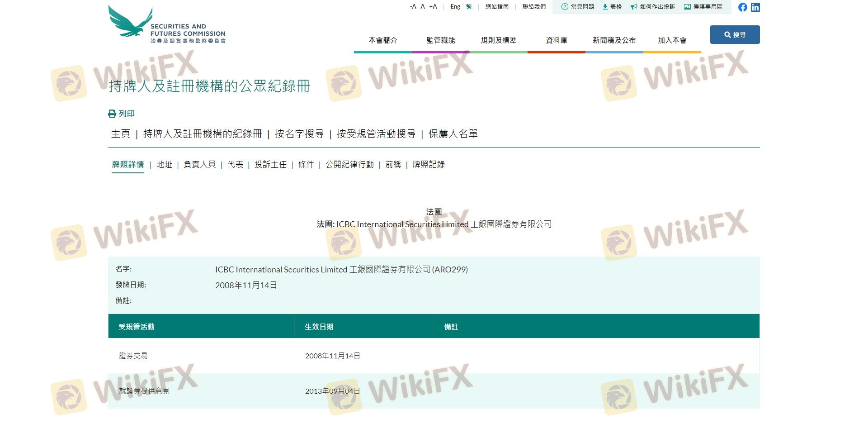Click the 受規管活動 column header
Image resolution: width=868 pixels, height=424 pixels.
[x=137, y=327]
